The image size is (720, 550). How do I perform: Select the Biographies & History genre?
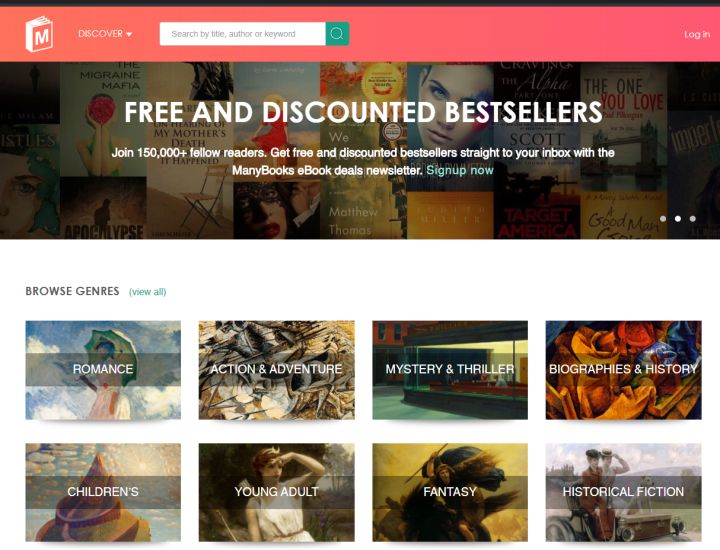click(623, 370)
